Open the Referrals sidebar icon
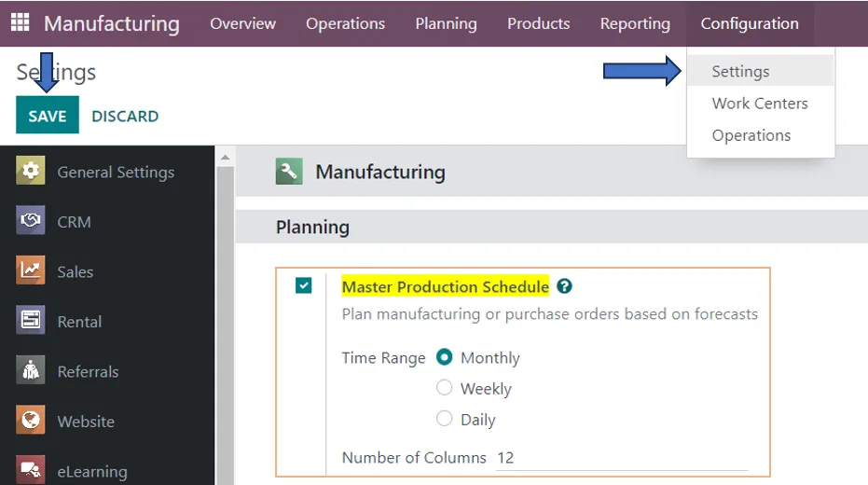The width and height of the screenshot is (868, 485). coord(31,370)
